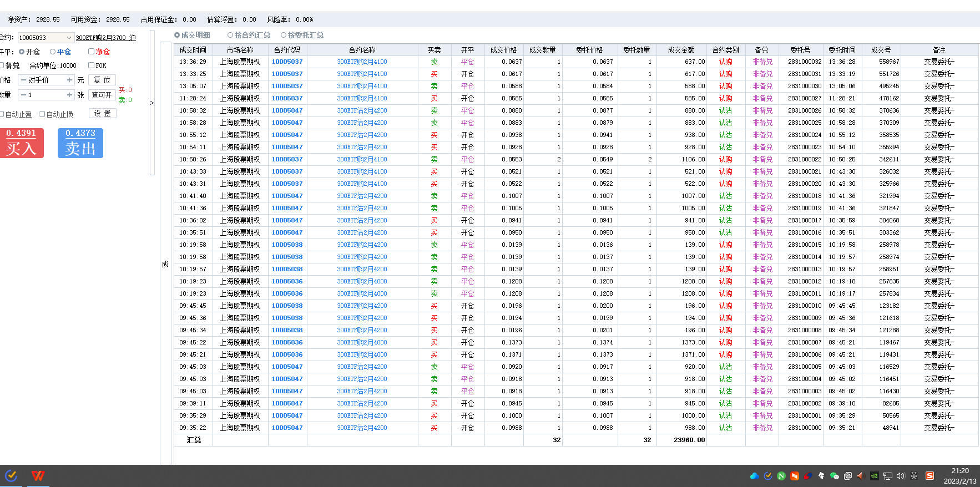Image resolution: width=980 pixels, height=487 pixels.
Task: Enable 自动止损 checkbox
Action: coord(42,114)
